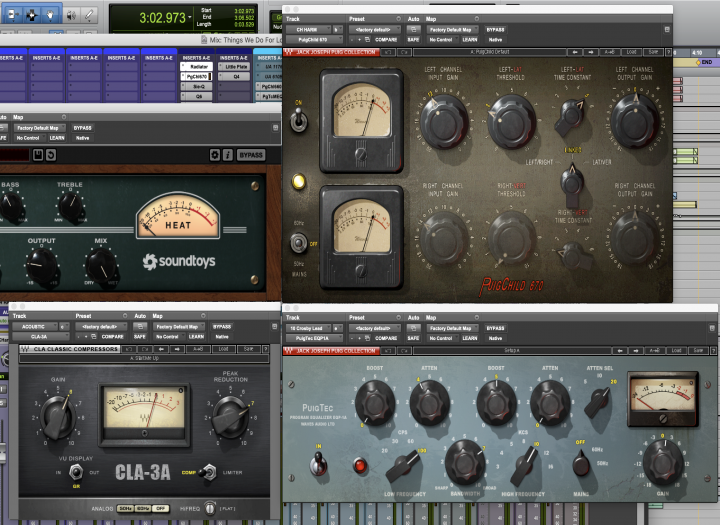
Task: Click SAFE in PuigChild 670 header
Action: [x=413, y=40]
